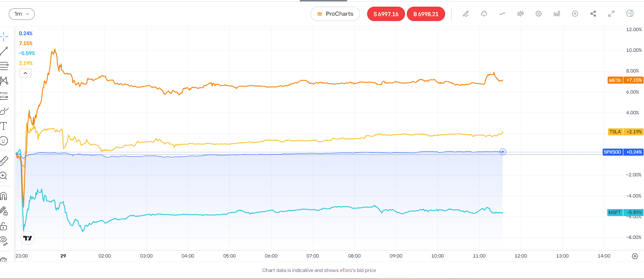Open the emoji sticker tool

3,141
